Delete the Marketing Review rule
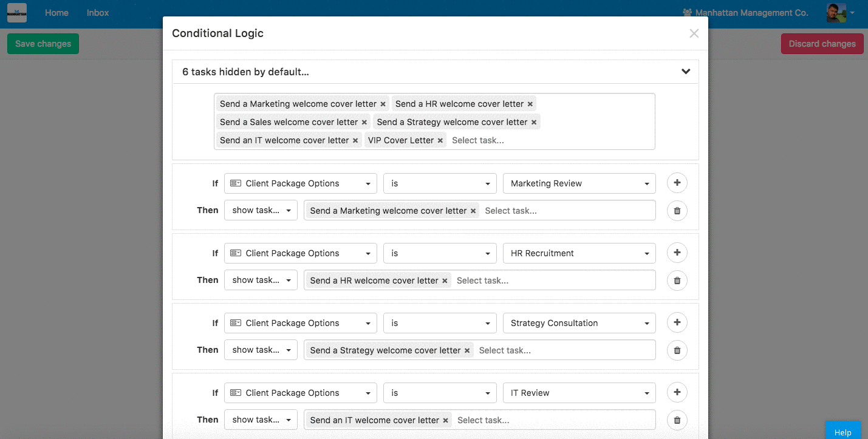868x439 pixels. pyautogui.click(x=677, y=211)
